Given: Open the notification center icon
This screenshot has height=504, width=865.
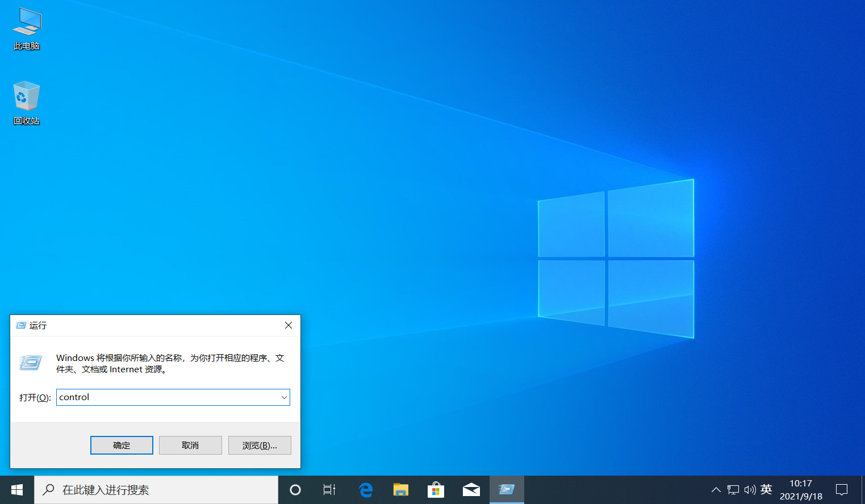Looking at the screenshot, I should tap(842, 490).
